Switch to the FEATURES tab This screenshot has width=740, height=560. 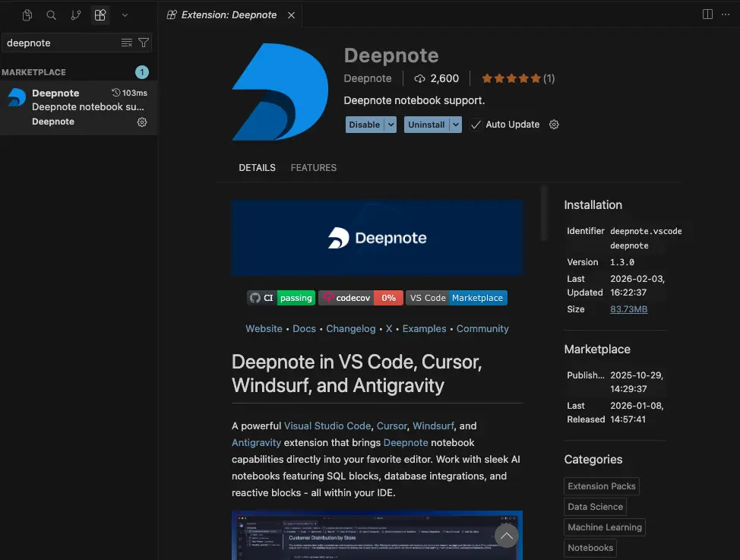click(x=313, y=167)
